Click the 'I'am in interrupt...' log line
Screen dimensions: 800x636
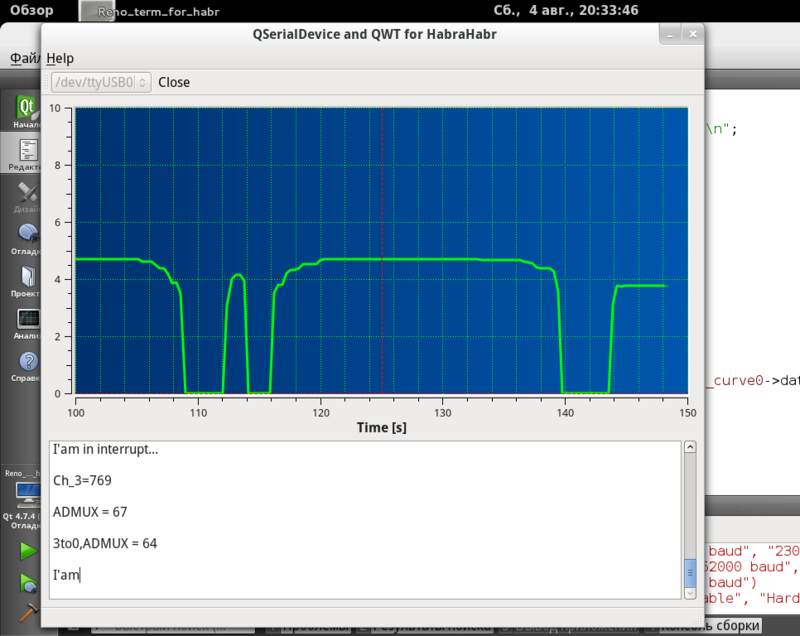(x=106, y=449)
